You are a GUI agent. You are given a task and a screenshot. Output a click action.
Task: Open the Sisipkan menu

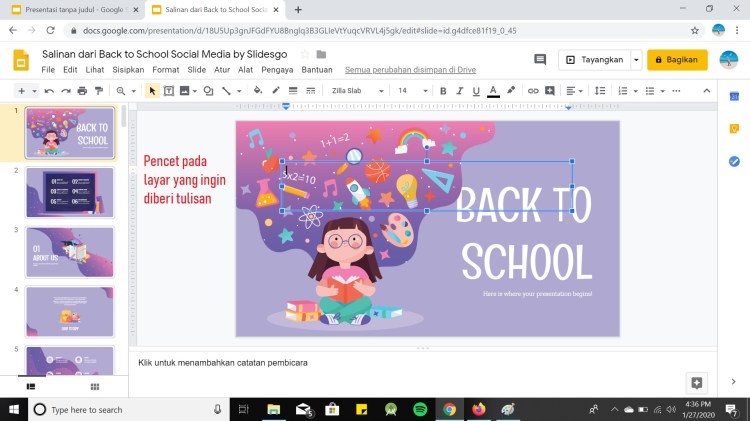[x=128, y=70]
